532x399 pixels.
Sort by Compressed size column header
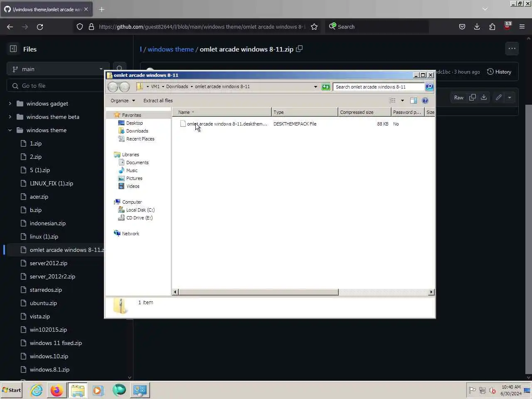coord(365,112)
